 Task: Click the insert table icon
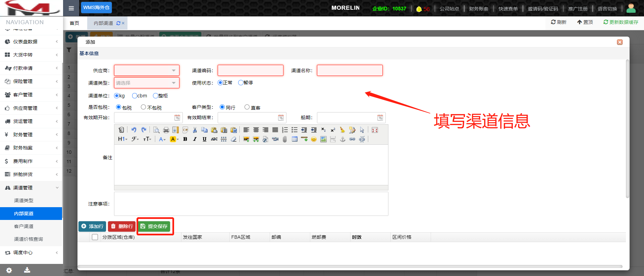click(294, 139)
